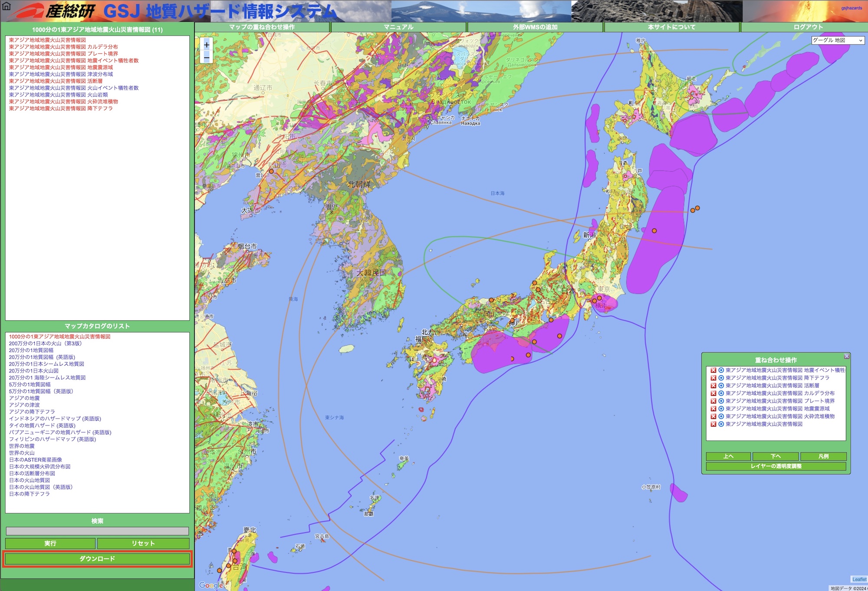Open the 本サイトについて menu item

click(x=671, y=27)
